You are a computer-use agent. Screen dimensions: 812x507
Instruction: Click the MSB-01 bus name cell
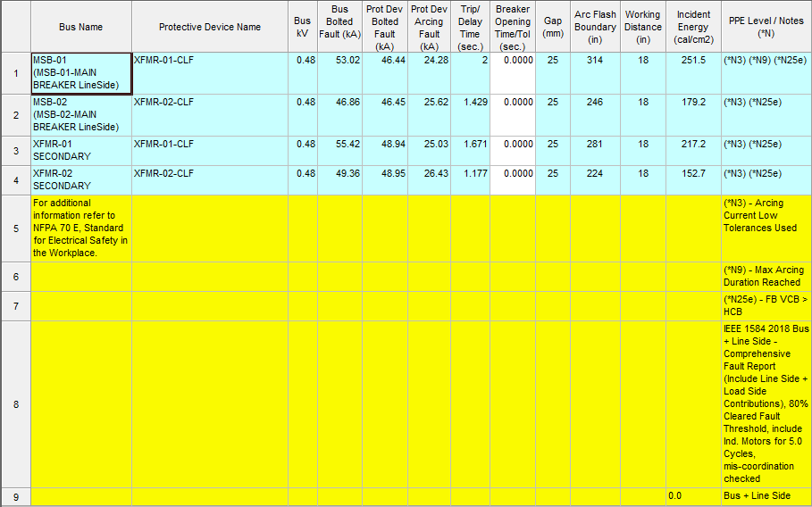click(81, 73)
